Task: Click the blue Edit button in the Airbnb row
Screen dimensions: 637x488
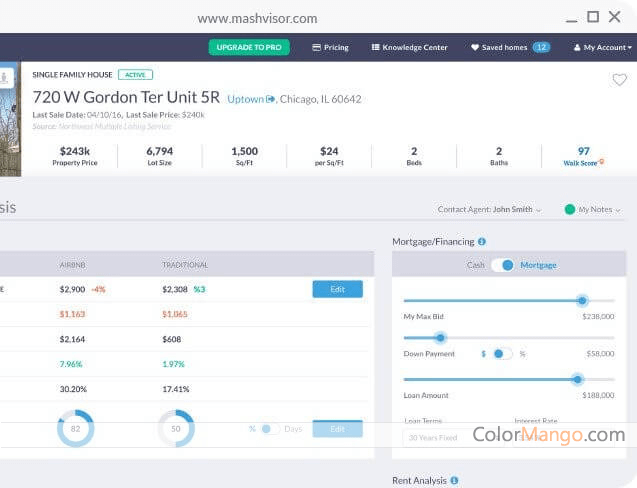Action: pyautogui.click(x=337, y=289)
